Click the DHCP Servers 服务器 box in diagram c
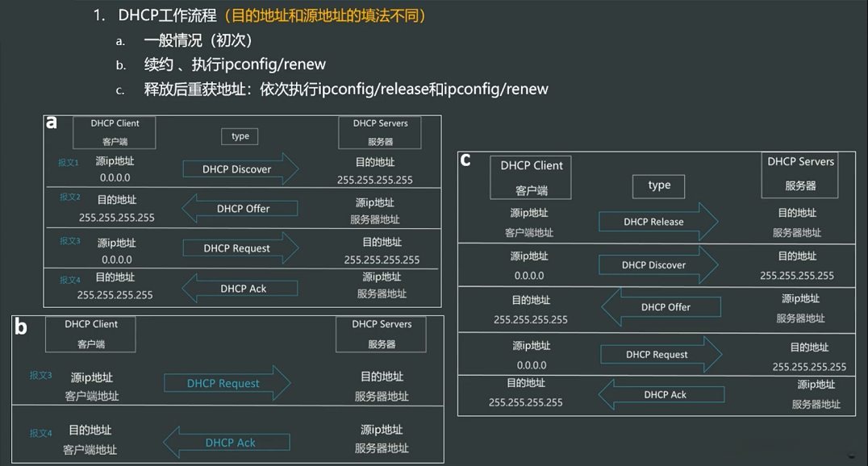Viewport: 868px width, 466px height. click(x=800, y=175)
